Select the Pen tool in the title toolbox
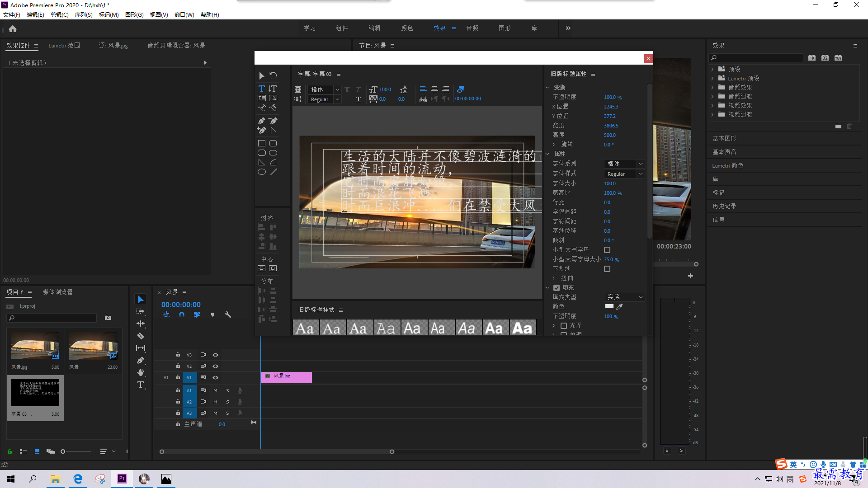The image size is (868, 488). (261, 121)
